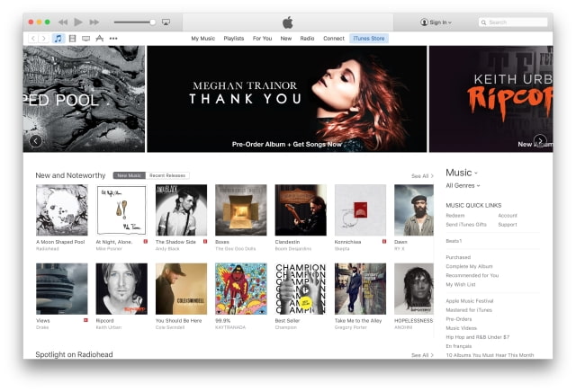The height and width of the screenshot is (392, 576).
Task: Open the Apple Music Festival link
Action: tap(470, 301)
